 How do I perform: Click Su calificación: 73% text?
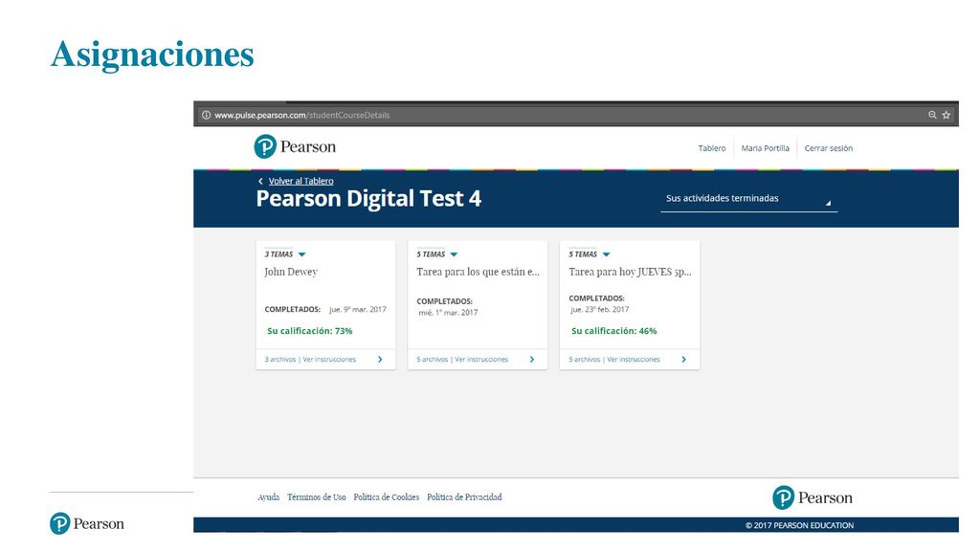(x=310, y=331)
